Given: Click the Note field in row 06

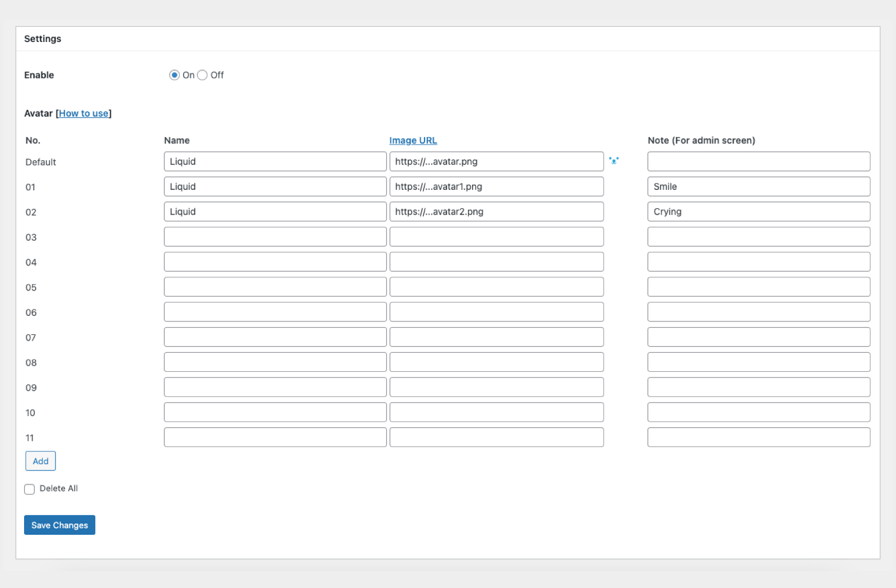Looking at the screenshot, I should point(759,312).
